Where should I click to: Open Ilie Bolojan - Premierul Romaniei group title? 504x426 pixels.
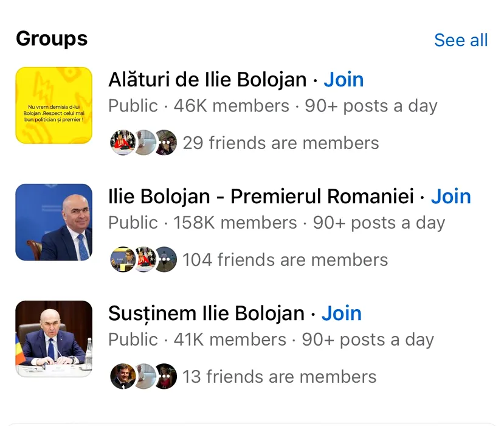tap(262, 197)
